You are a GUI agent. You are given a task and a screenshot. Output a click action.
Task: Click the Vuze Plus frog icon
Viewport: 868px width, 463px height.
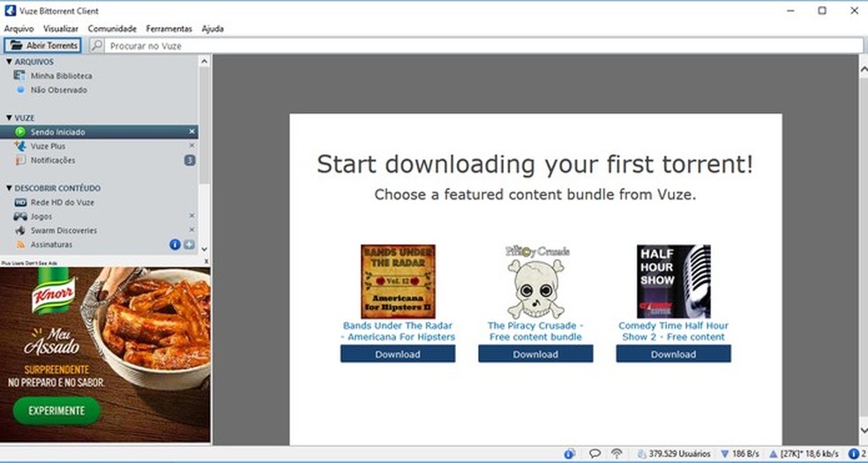click(x=20, y=146)
